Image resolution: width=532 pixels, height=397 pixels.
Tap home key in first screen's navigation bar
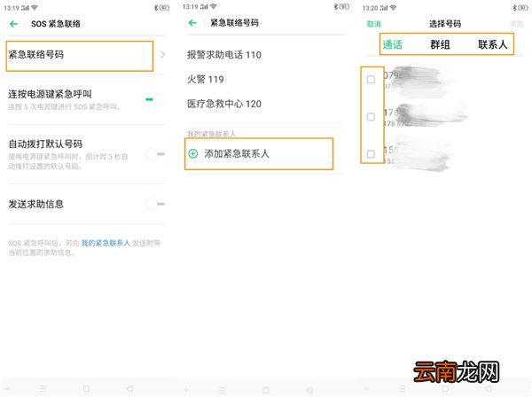(x=87, y=388)
